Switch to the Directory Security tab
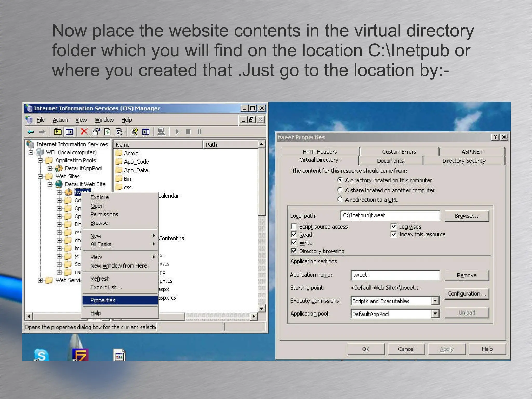 (x=464, y=161)
